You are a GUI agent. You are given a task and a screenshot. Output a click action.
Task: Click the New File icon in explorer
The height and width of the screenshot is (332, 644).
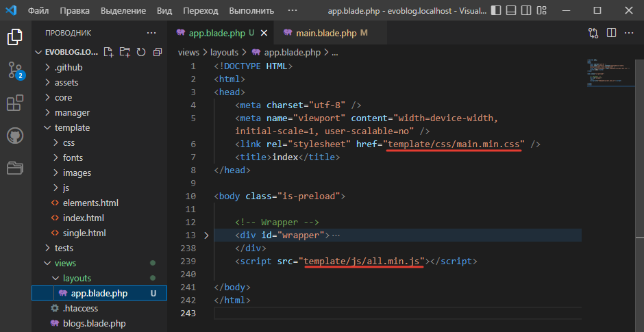pyautogui.click(x=109, y=52)
